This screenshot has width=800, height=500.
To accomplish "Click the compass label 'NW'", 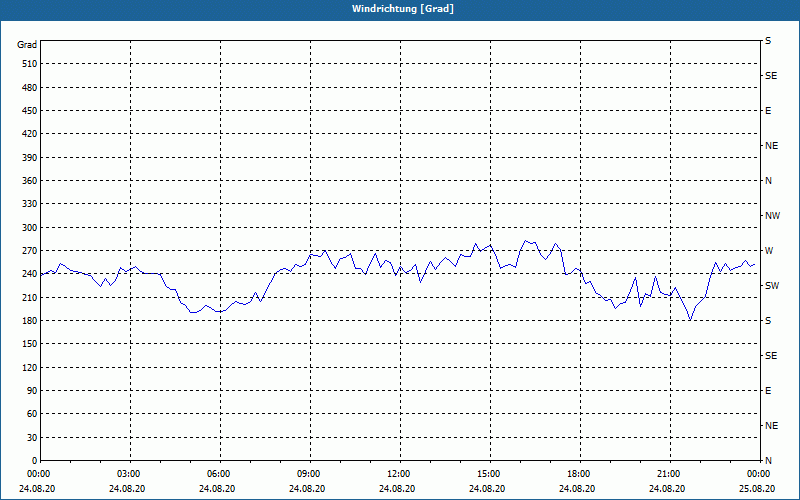I will pos(772,216).
